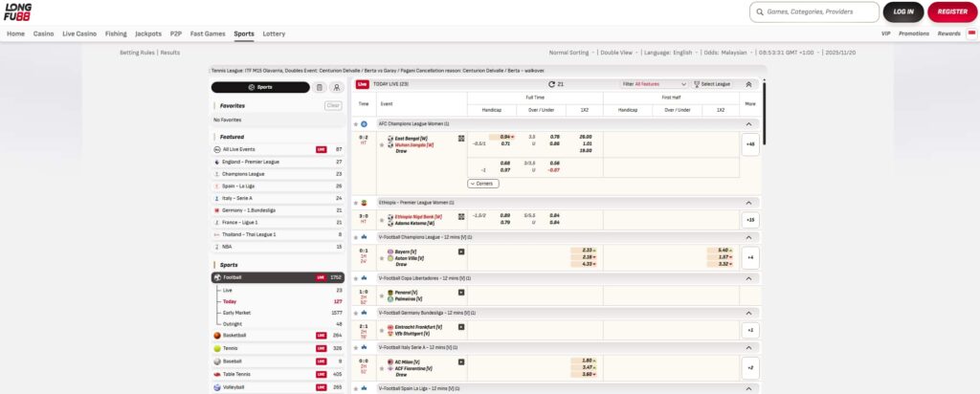Collapse AFC Champions League Women section
Screen dimensions: 980x394
pyautogui.click(x=748, y=124)
